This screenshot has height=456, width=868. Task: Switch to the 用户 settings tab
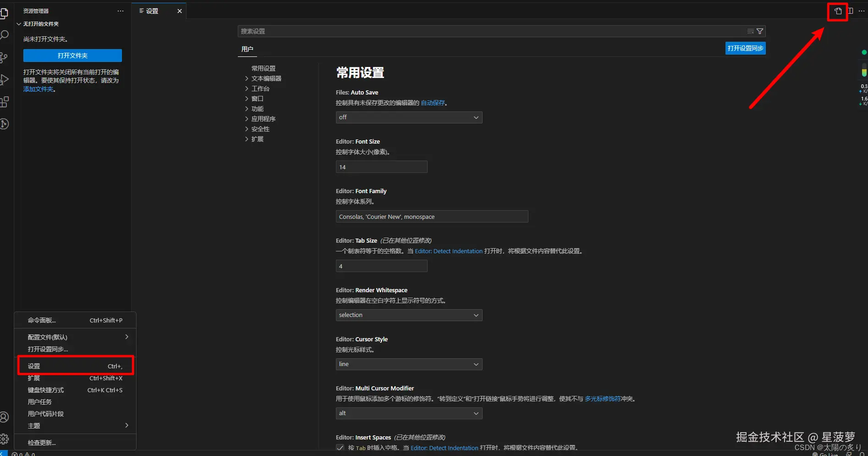pyautogui.click(x=247, y=49)
